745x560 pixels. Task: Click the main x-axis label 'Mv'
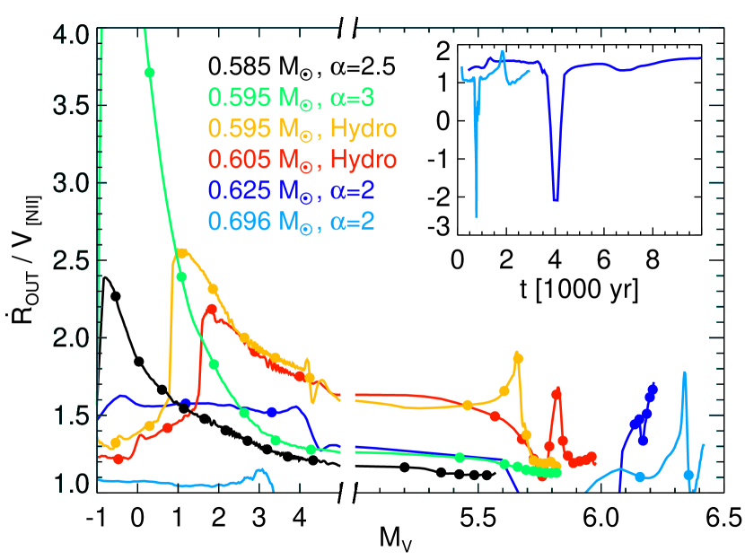click(395, 540)
